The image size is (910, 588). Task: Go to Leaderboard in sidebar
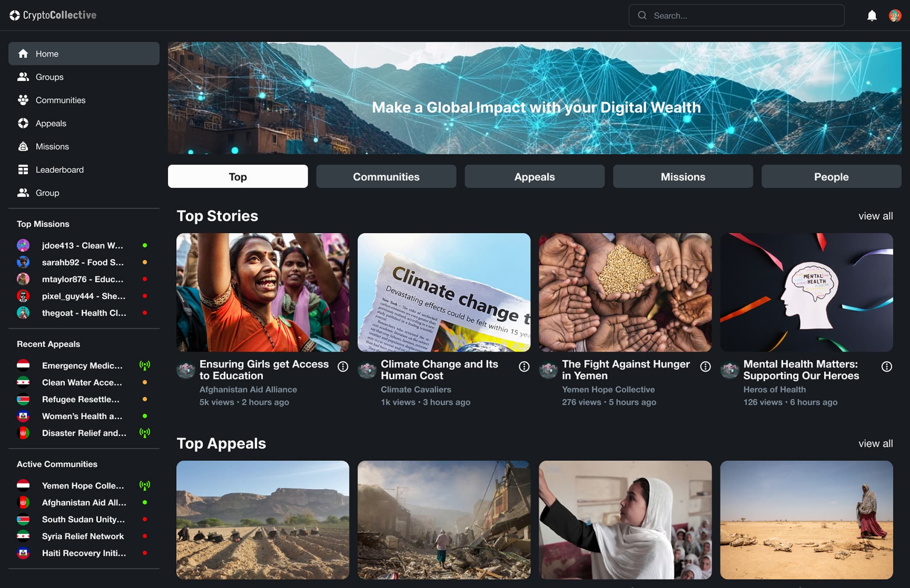point(59,170)
